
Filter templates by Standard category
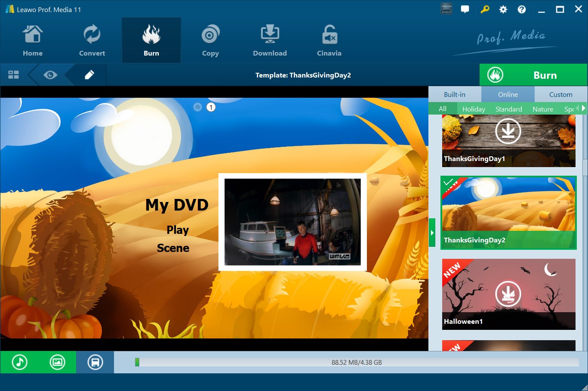(x=509, y=109)
